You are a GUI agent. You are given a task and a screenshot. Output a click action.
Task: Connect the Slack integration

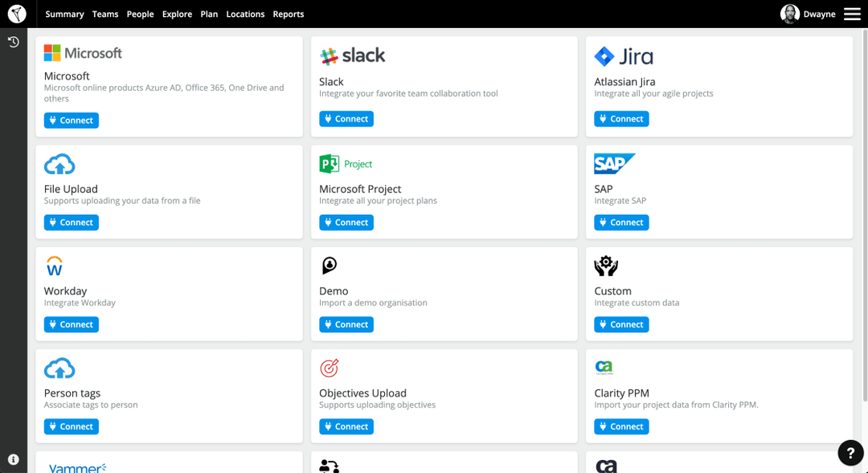tap(346, 118)
